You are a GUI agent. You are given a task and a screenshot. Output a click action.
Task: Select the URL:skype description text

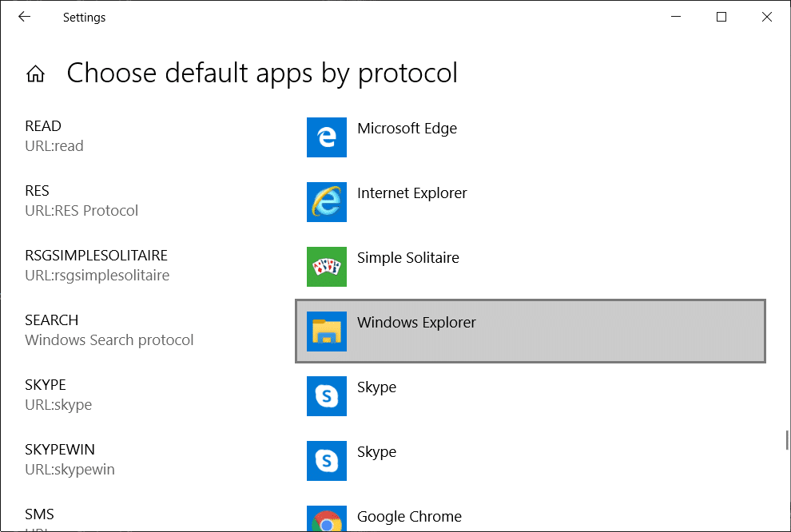[x=58, y=405]
